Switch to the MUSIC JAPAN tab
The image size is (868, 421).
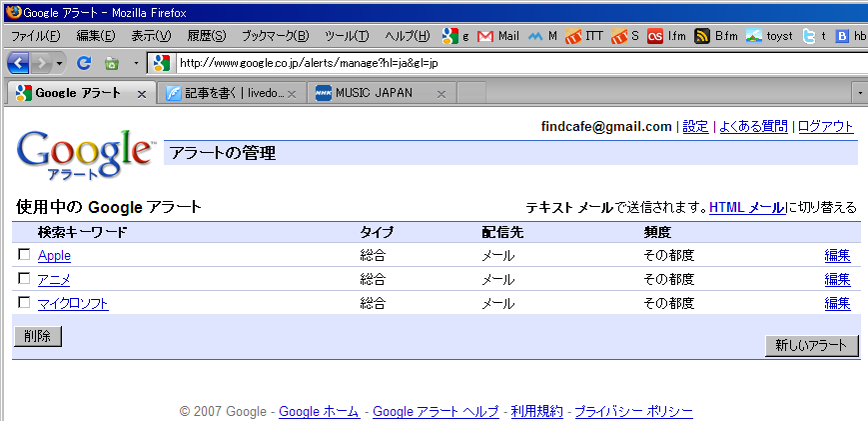coord(382,94)
